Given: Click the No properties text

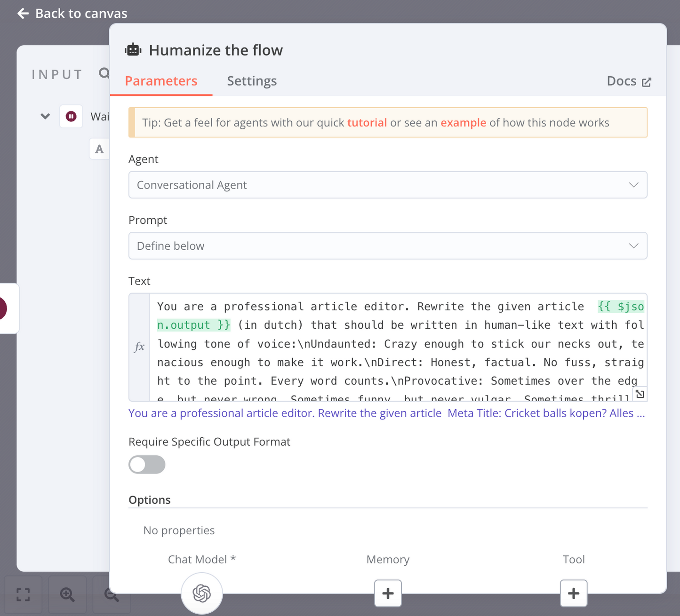Looking at the screenshot, I should [x=179, y=530].
